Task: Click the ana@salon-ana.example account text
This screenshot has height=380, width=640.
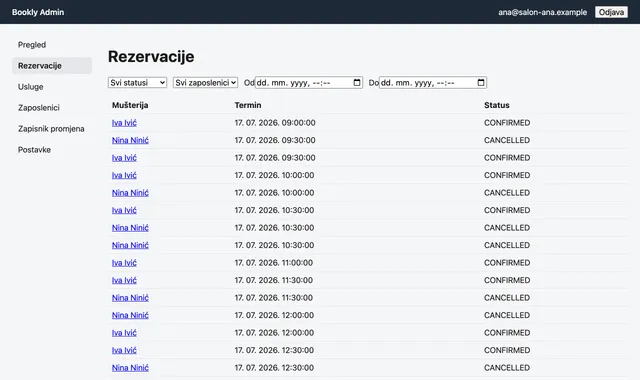Action: [542, 12]
